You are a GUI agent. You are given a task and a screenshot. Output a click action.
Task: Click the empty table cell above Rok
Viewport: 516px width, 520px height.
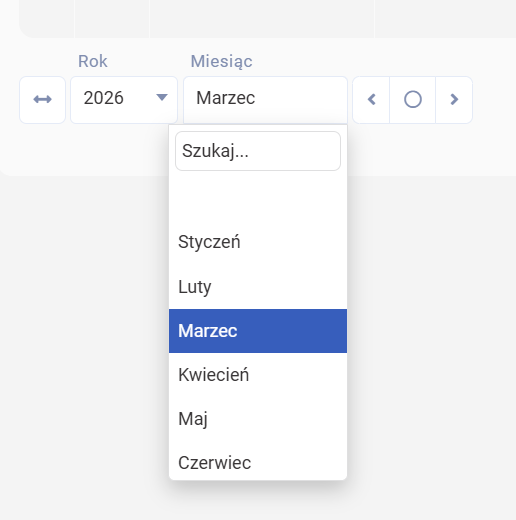[112, 17]
